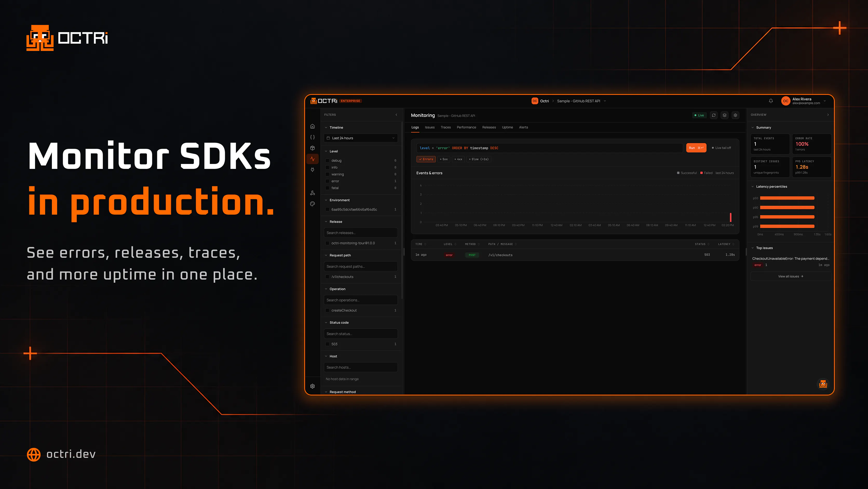Collapse the Top issues section
Screen dimensions: 868x489
coord(762,248)
